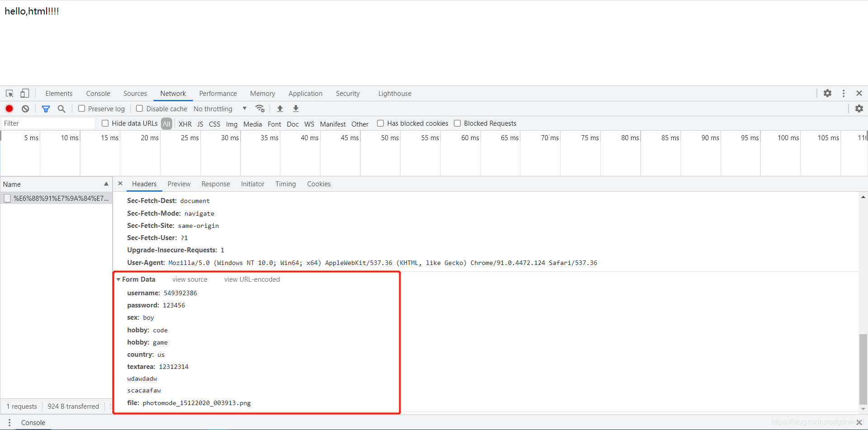This screenshot has width=868, height=430.
Task: Filter requests by WS
Action: pyautogui.click(x=309, y=124)
